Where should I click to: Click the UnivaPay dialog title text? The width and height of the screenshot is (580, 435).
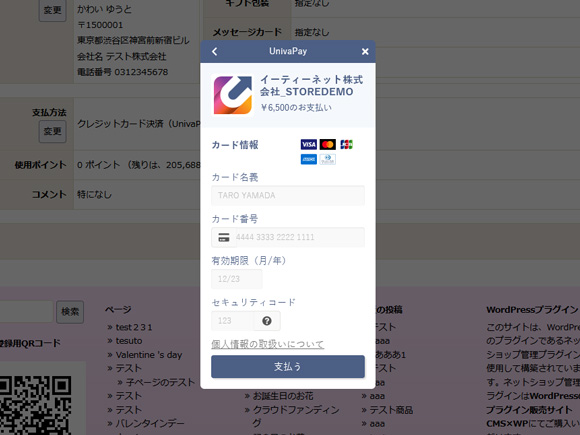pos(288,51)
